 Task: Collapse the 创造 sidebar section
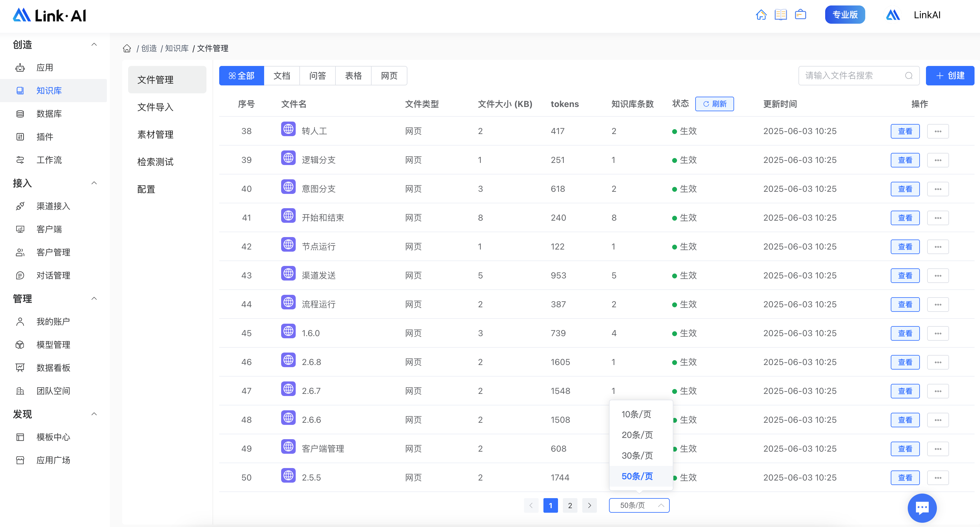[x=94, y=45]
